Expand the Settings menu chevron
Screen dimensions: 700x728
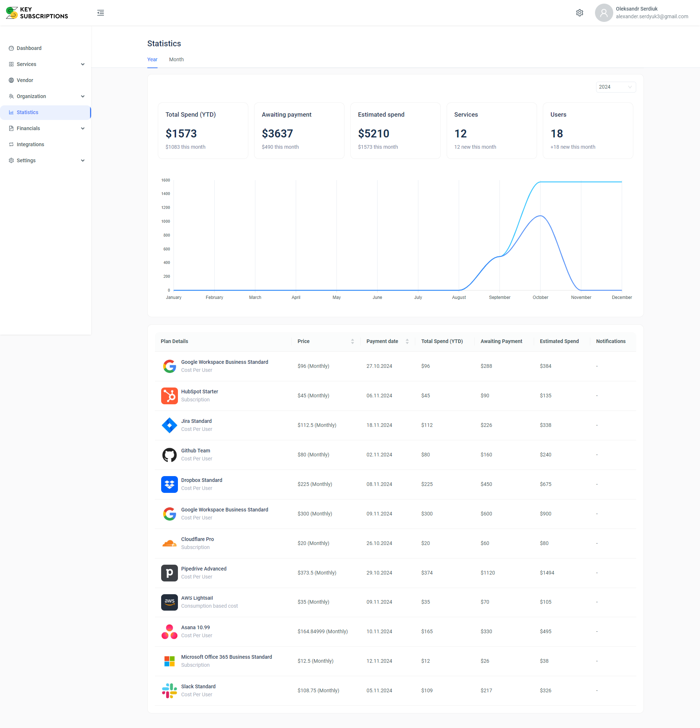click(83, 160)
